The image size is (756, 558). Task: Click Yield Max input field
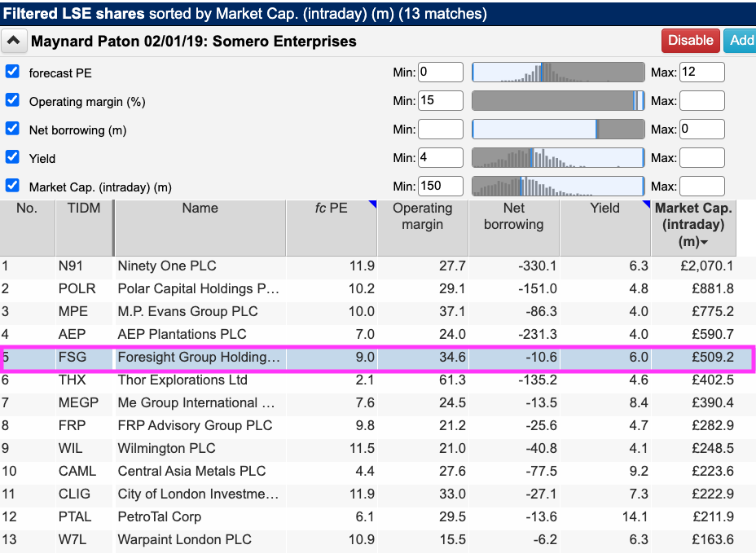point(702,158)
